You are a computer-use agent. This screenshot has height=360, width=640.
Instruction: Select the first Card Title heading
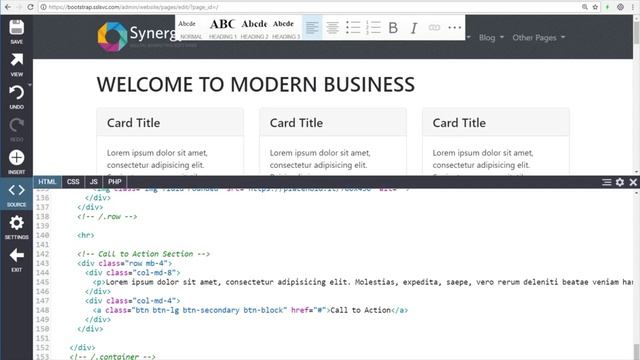(133, 123)
